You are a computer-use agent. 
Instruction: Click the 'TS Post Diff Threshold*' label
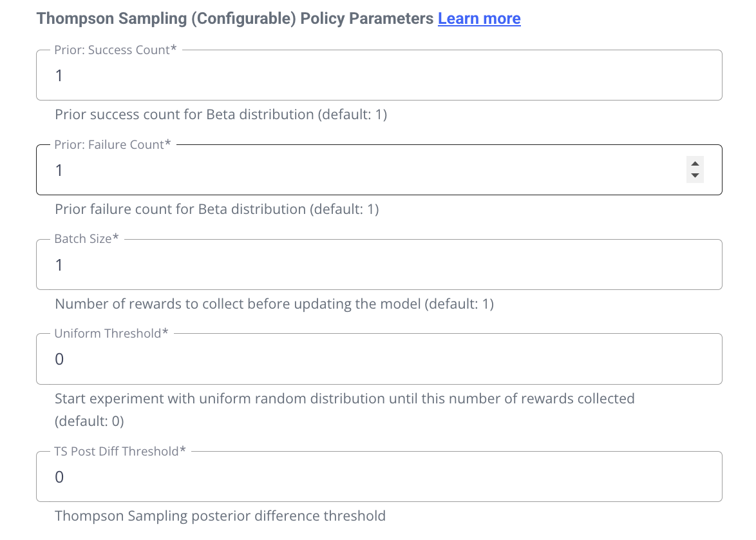click(120, 452)
